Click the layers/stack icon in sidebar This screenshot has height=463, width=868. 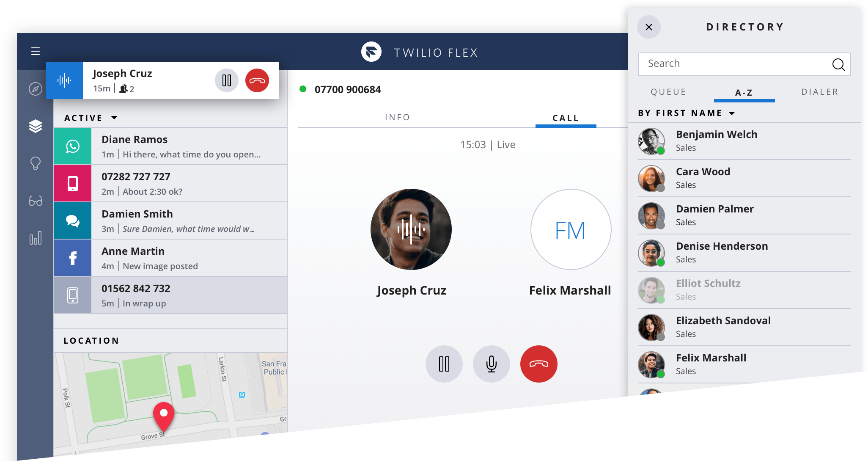coord(33,126)
